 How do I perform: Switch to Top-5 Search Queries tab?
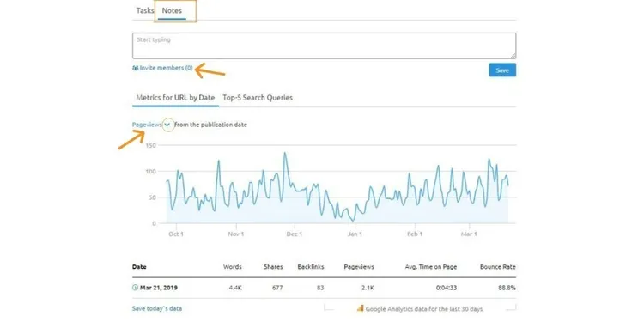(258, 98)
